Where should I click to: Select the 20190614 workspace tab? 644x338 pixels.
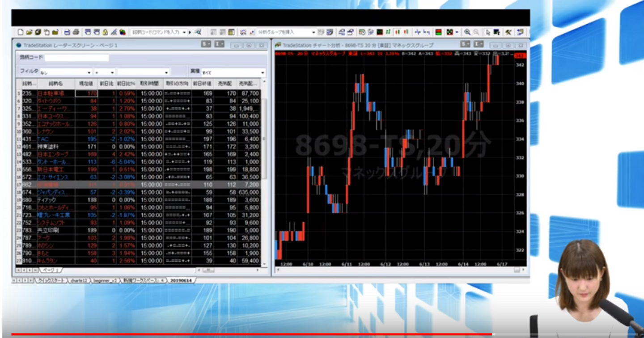pyautogui.click(x=182, y=280)
